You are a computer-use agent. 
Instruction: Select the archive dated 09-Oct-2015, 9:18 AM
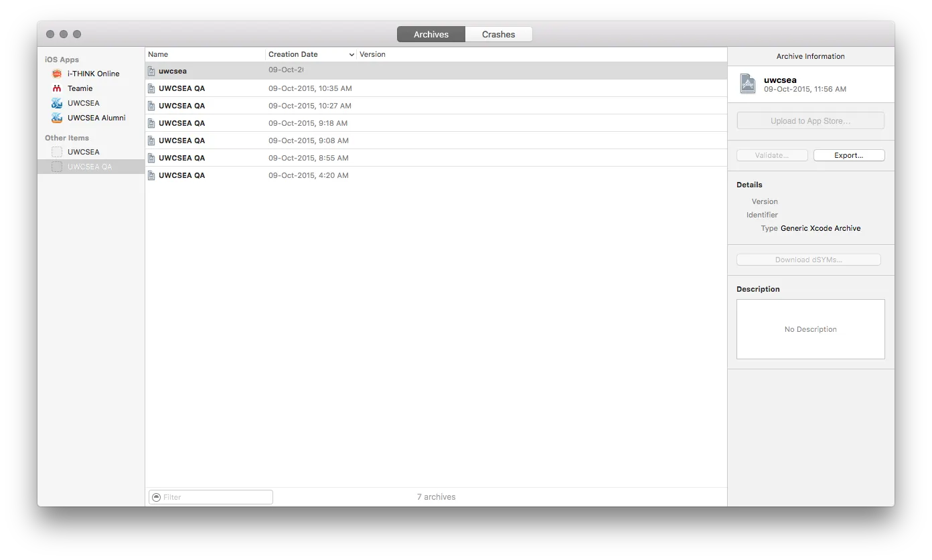coord(436,123)
